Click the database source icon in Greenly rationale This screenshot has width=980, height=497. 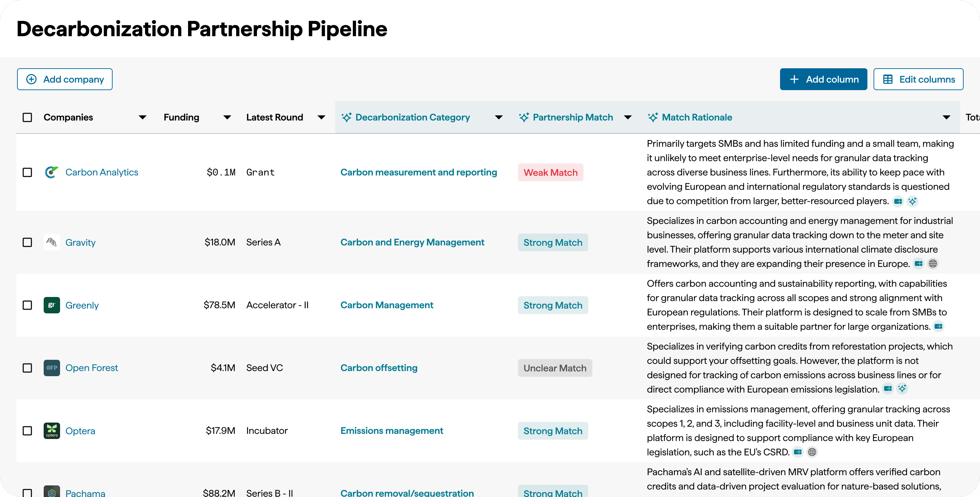(938, 327)
